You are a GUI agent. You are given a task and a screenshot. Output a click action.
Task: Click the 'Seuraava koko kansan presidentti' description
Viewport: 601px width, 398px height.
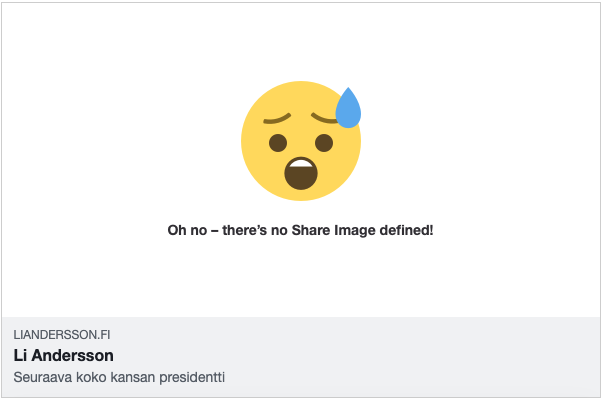click(x=119, y=377)
